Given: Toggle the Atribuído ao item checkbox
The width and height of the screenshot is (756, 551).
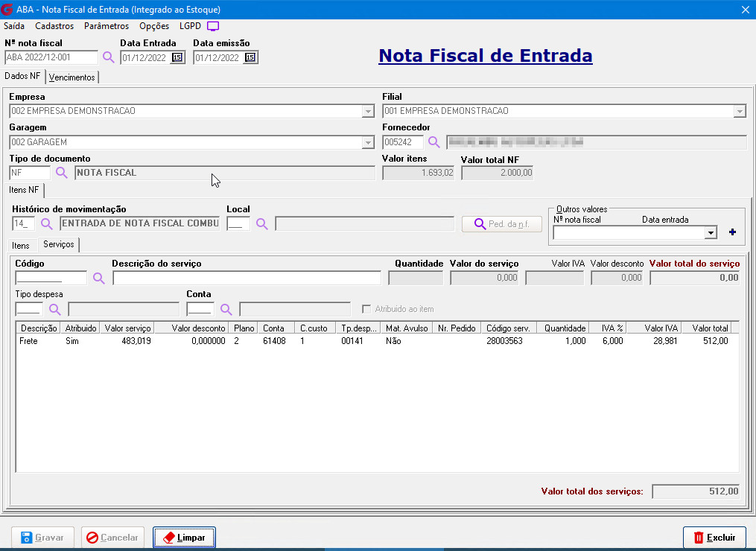Looking at the screenshot, I should point(366,309).
